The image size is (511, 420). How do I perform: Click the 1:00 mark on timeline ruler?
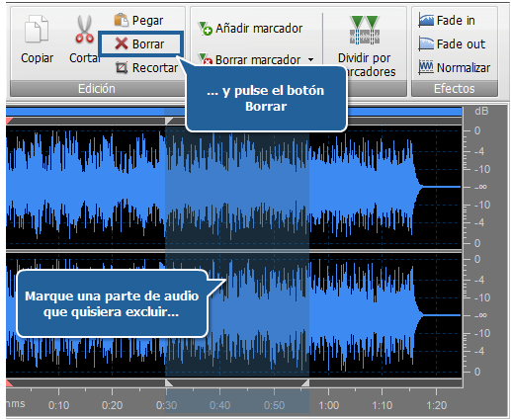click(x=328, y=405)
